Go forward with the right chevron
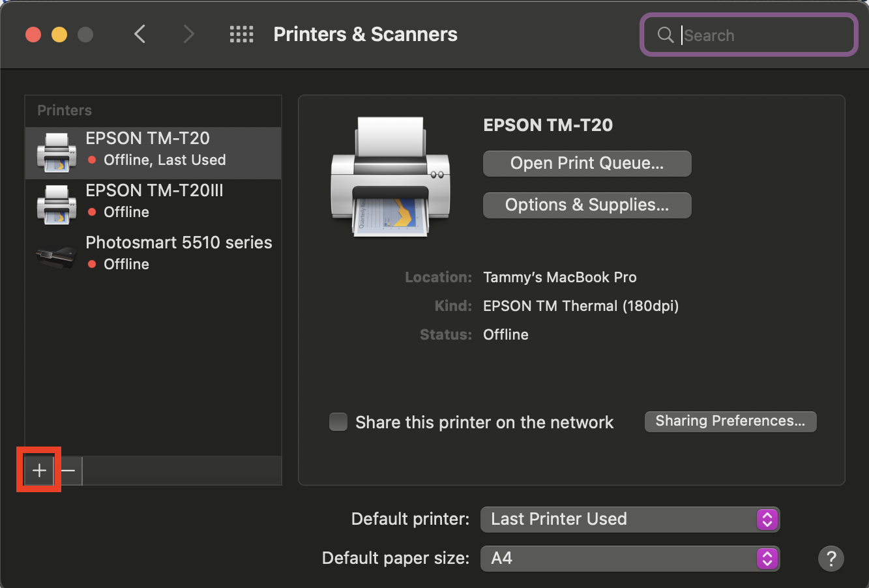Screen dimensions: 869x588 (188, 34)
